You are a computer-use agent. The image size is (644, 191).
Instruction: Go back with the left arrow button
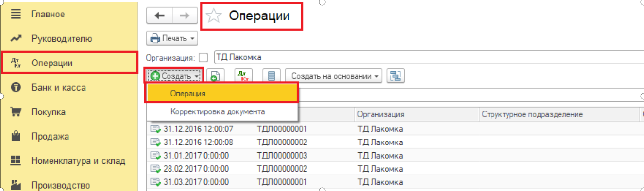[159, 16]
